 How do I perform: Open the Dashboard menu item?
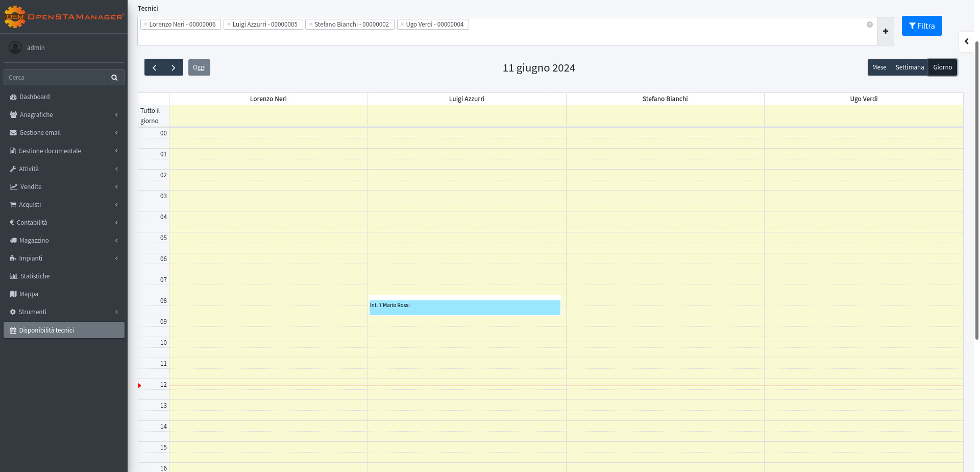35,97
